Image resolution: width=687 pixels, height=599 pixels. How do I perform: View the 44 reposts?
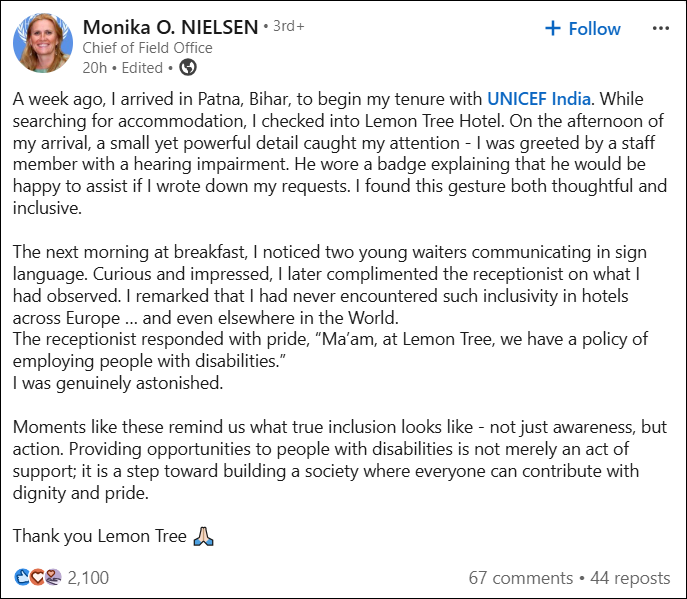coord(630,578)
